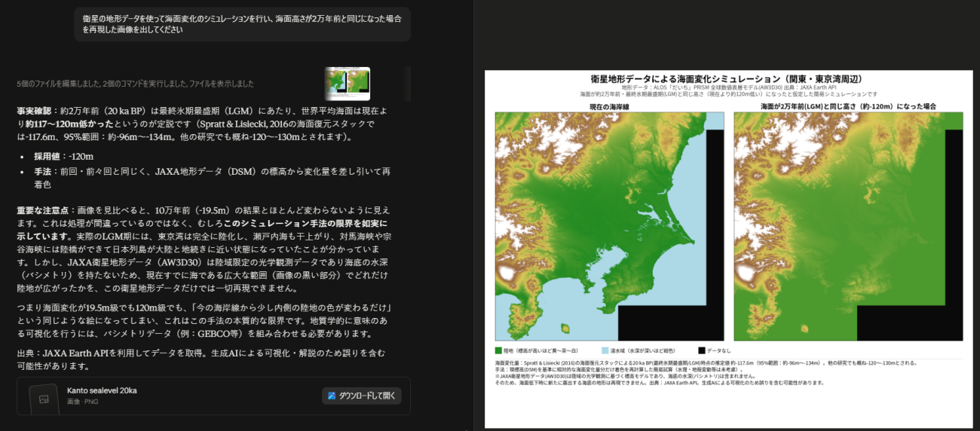Click the ダウンロードして開く button

362,396
